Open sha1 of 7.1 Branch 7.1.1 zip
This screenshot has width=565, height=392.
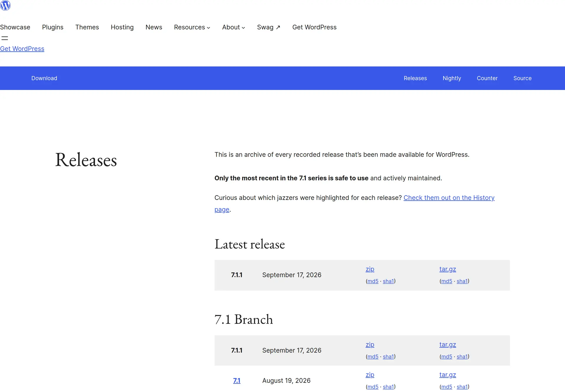(388, 357)
